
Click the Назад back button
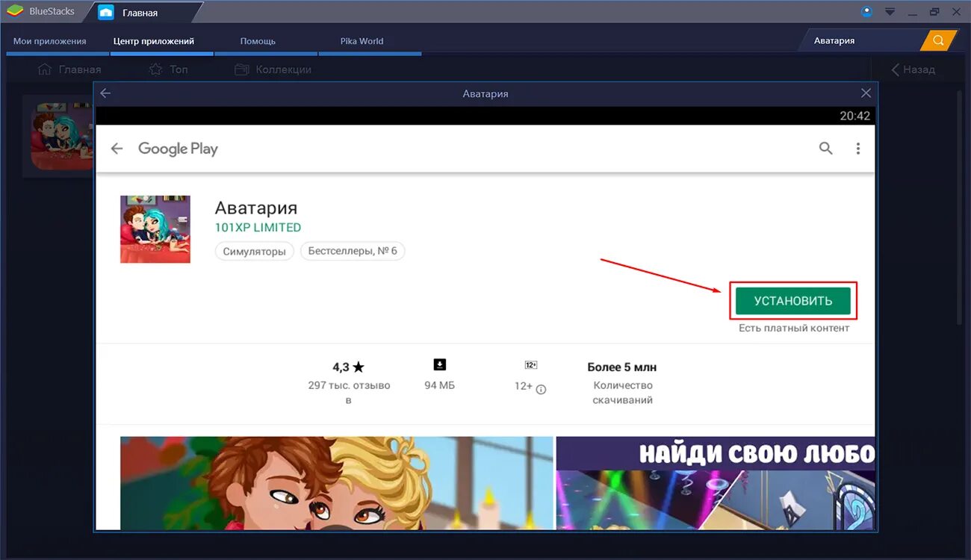pyautogui.click(x=913, y=69)
